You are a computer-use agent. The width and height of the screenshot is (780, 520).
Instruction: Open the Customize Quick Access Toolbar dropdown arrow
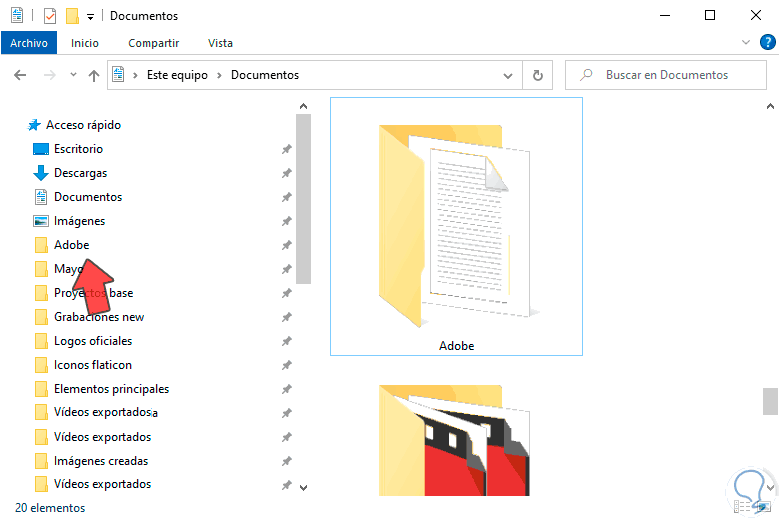click(91, 17)
